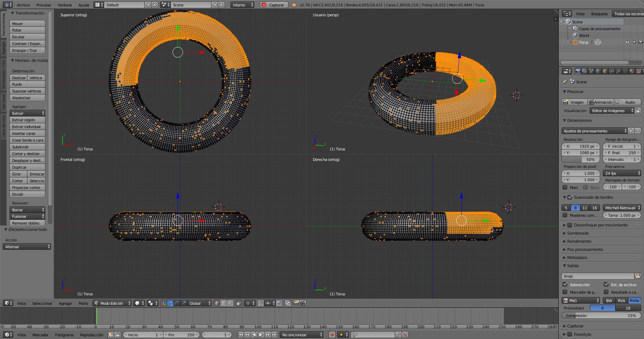
Task: Click the Compresión slider
Action: coord(601,316)
